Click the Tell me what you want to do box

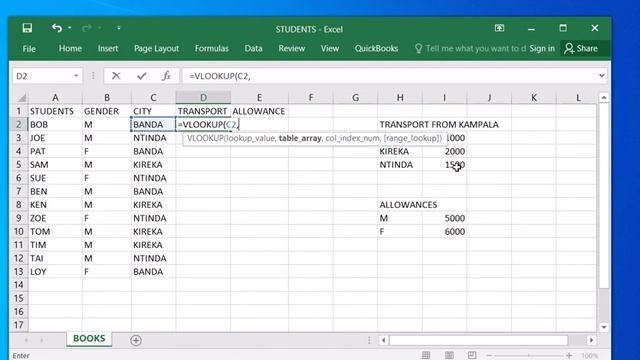[470, 49]
